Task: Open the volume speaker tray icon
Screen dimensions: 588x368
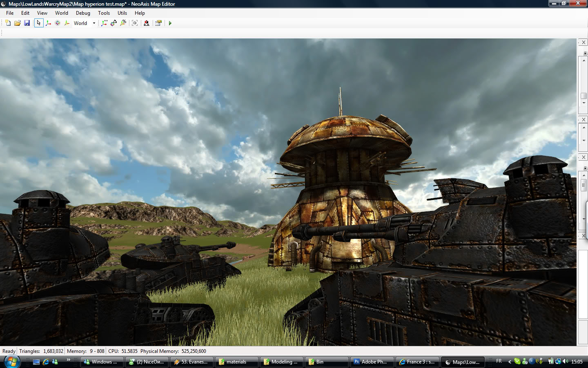Action: point(566,361)
